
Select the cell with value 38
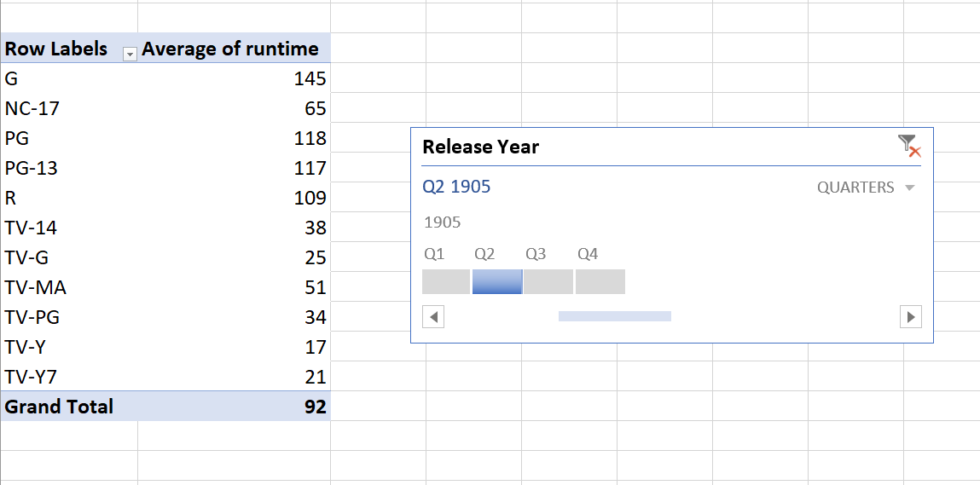[234, 228]
